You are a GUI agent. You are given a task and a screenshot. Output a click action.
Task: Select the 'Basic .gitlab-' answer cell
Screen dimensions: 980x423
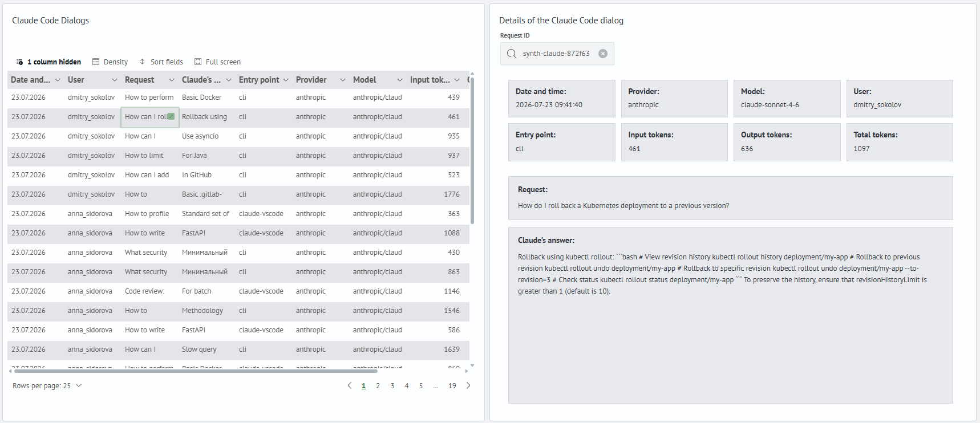207,194
